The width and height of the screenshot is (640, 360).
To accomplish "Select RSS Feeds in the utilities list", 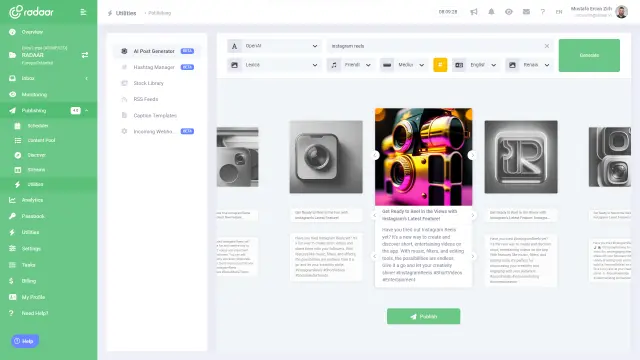I will coord(157,99).
